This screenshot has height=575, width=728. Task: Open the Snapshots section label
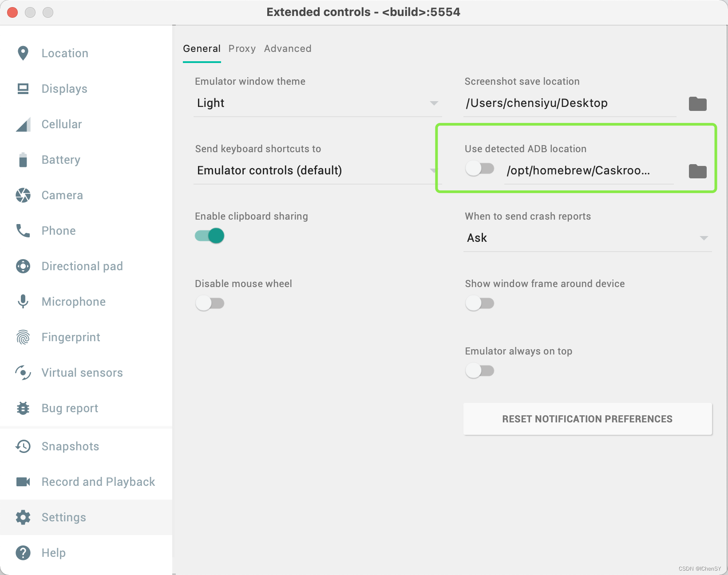click(x=70, y=446)
